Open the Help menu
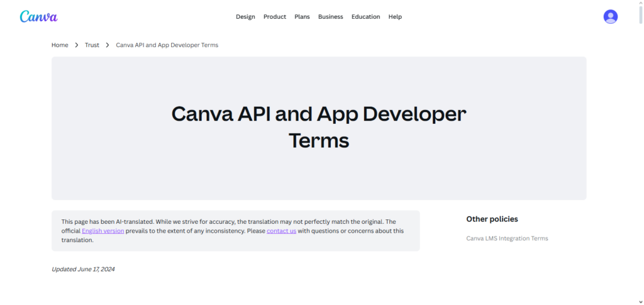Viewport: 644px width, 305px height. point(395,17)
